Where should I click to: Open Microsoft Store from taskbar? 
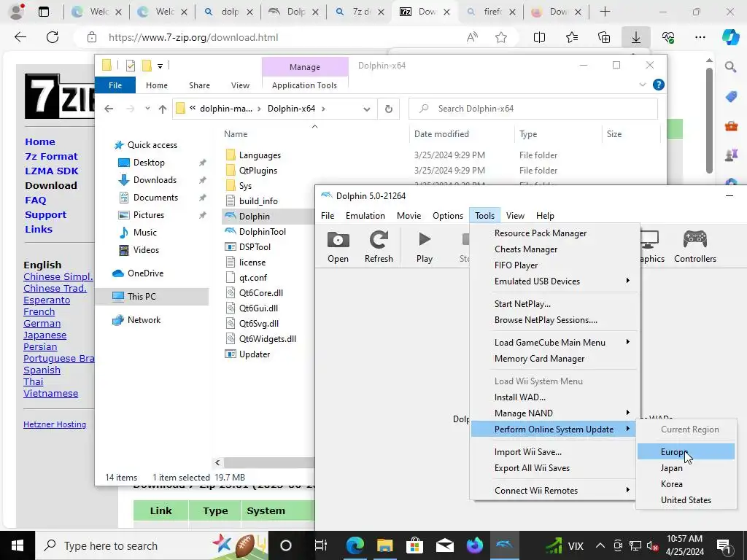coord(414,545)
